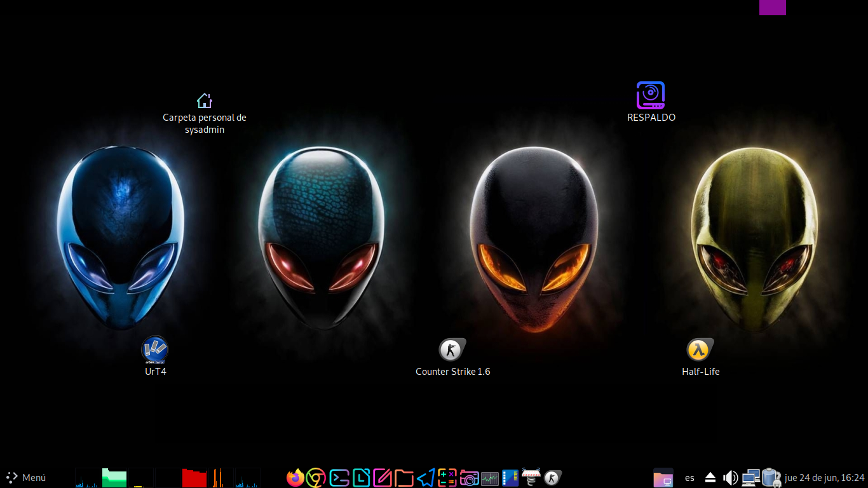
Task: Open the UrT4 desktop shortcut
Action: pyautogui.click(x=155, y=349)
